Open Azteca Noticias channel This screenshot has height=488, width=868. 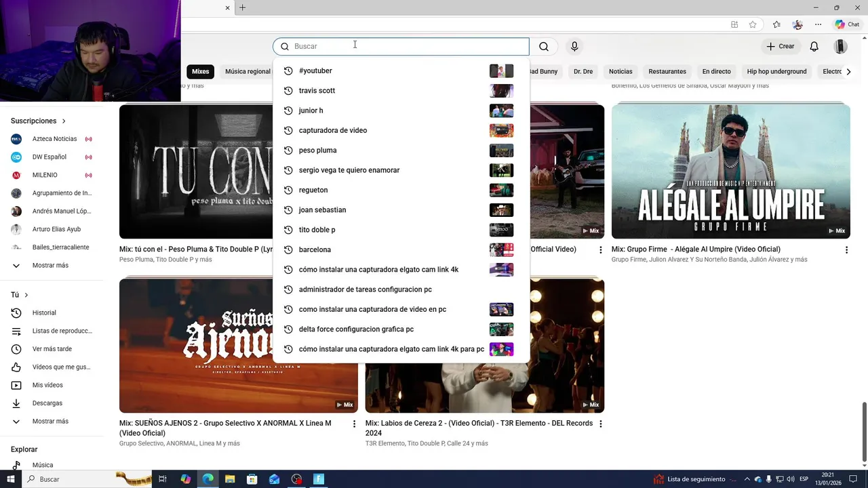[52, 139]
